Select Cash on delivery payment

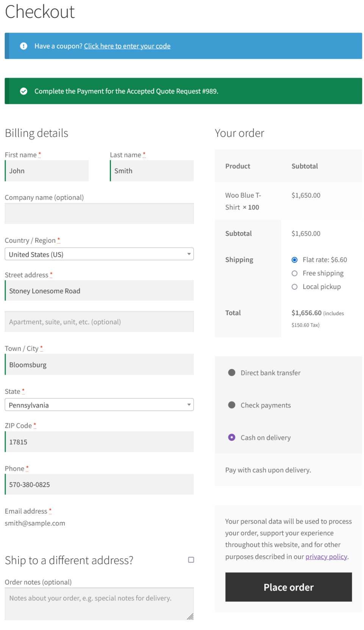[x=232, y=437]
